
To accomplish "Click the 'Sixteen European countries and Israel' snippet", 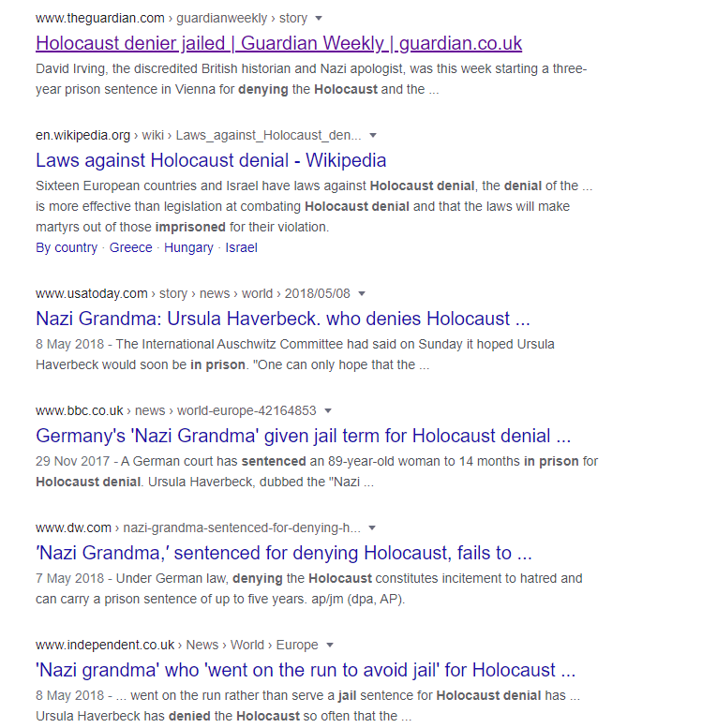I will pos(314,206).
